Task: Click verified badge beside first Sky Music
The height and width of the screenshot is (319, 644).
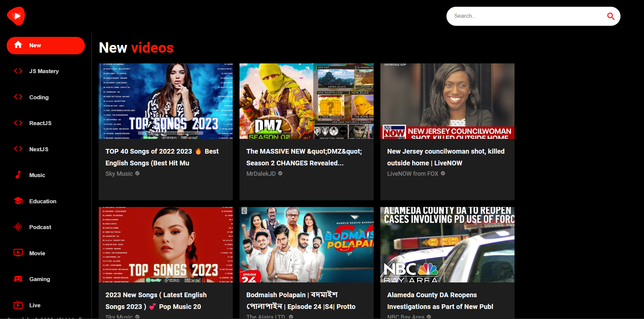Action: coord(138,173)
